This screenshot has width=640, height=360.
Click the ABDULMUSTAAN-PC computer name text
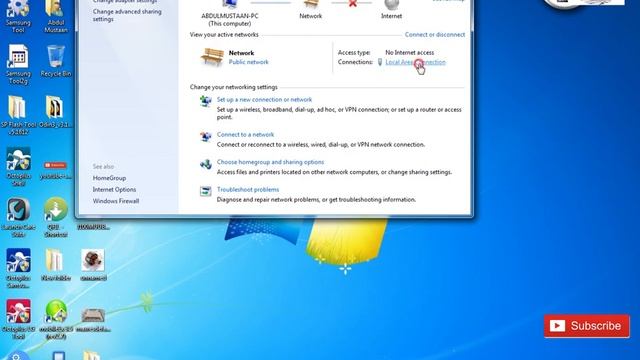230,16
